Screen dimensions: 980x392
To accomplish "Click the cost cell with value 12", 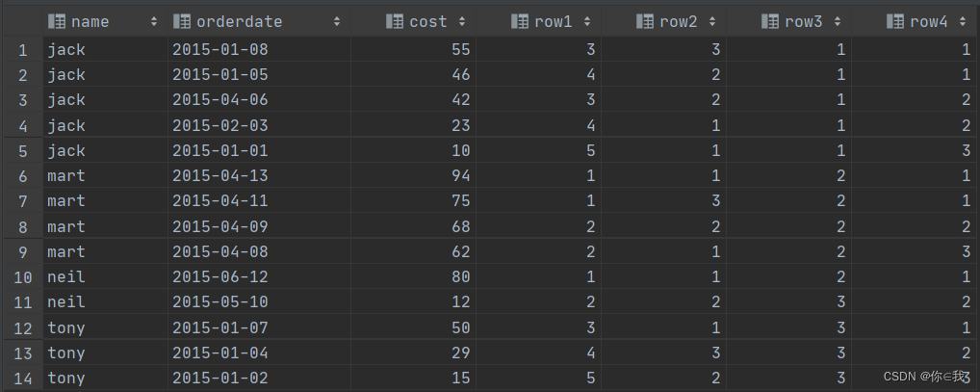I will [413, 302].
